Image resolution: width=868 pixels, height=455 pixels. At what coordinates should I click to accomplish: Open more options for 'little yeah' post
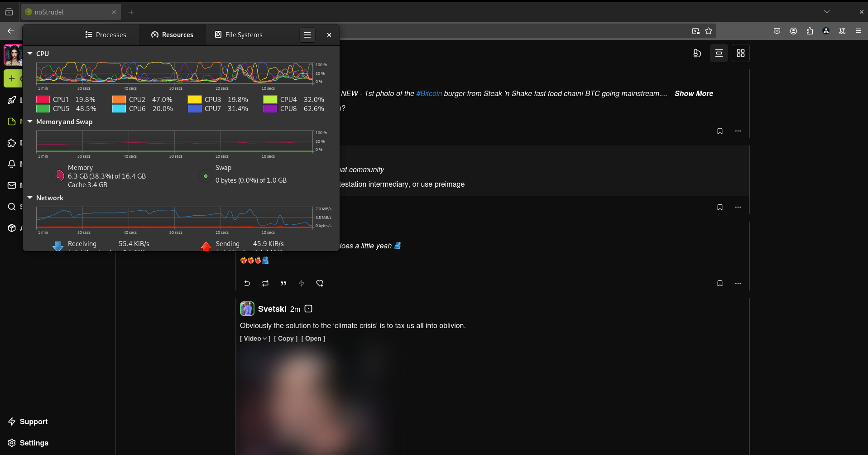coord(738,283)
